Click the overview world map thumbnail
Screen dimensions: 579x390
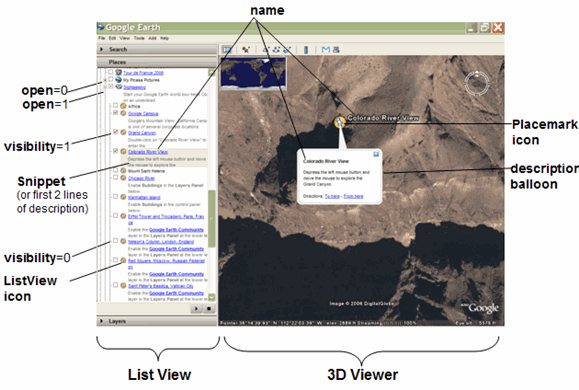[253, 74]
